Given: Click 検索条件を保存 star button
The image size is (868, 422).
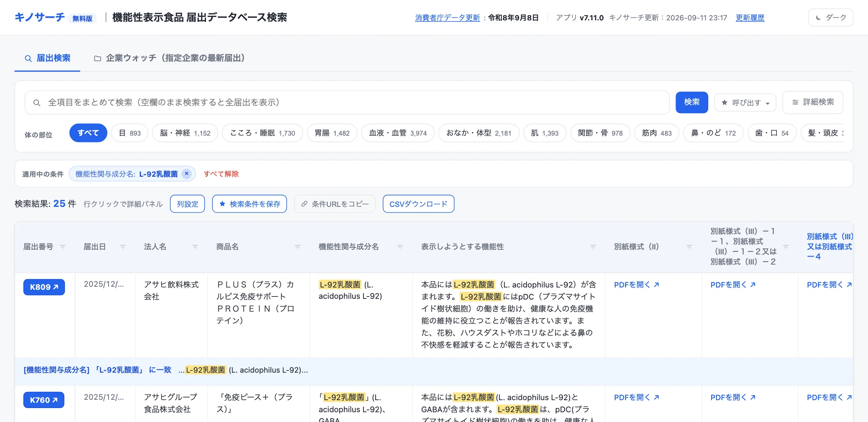Looking at the screenshot, I should pyautogui.click(x=249, y=204).
